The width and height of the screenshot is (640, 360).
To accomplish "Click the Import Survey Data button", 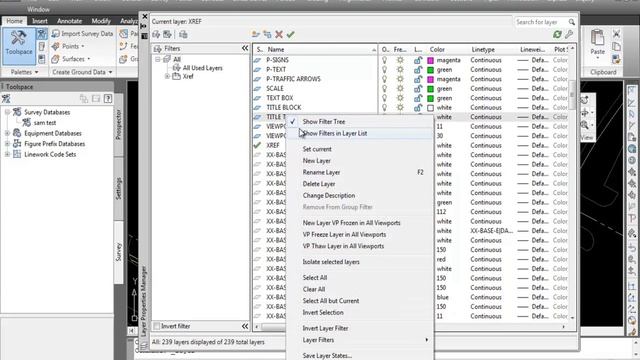I will pos(83,33).
